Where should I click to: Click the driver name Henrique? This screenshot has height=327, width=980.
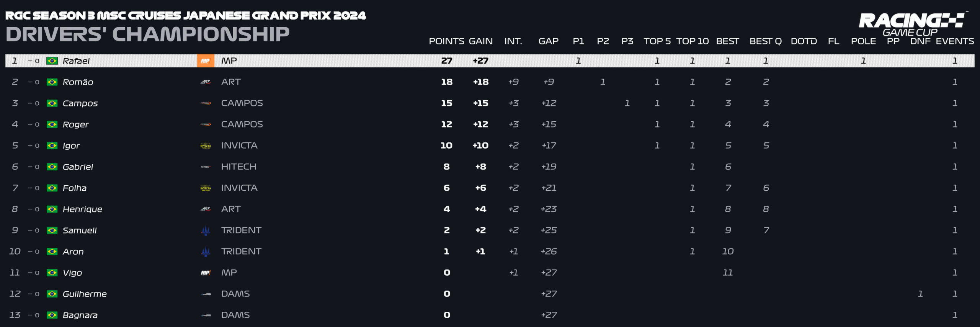[x=82, y=209]
